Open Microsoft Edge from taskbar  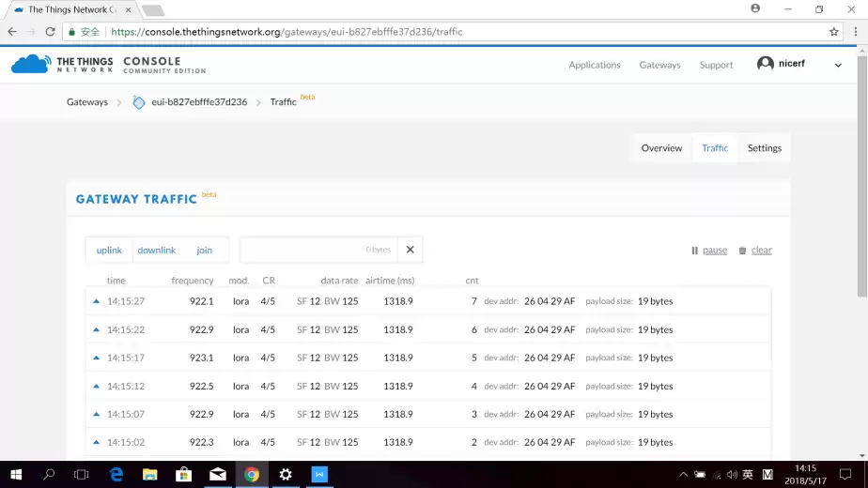click(116, 475)
